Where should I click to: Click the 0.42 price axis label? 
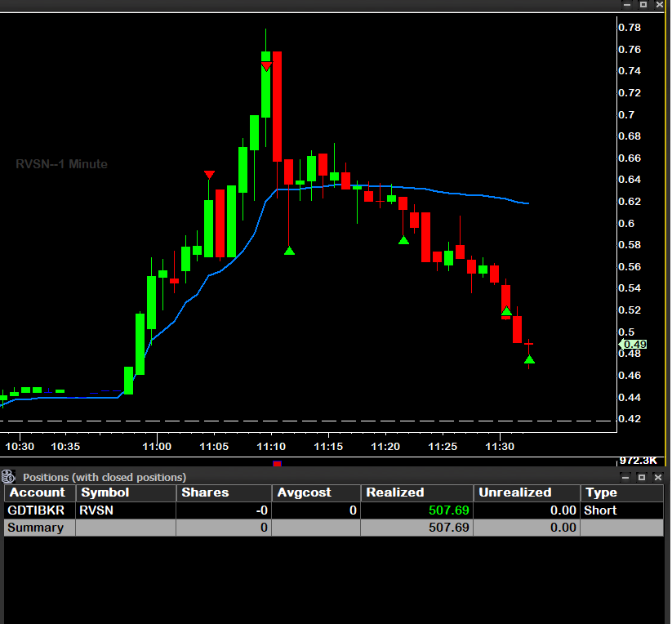click(630, 419)
